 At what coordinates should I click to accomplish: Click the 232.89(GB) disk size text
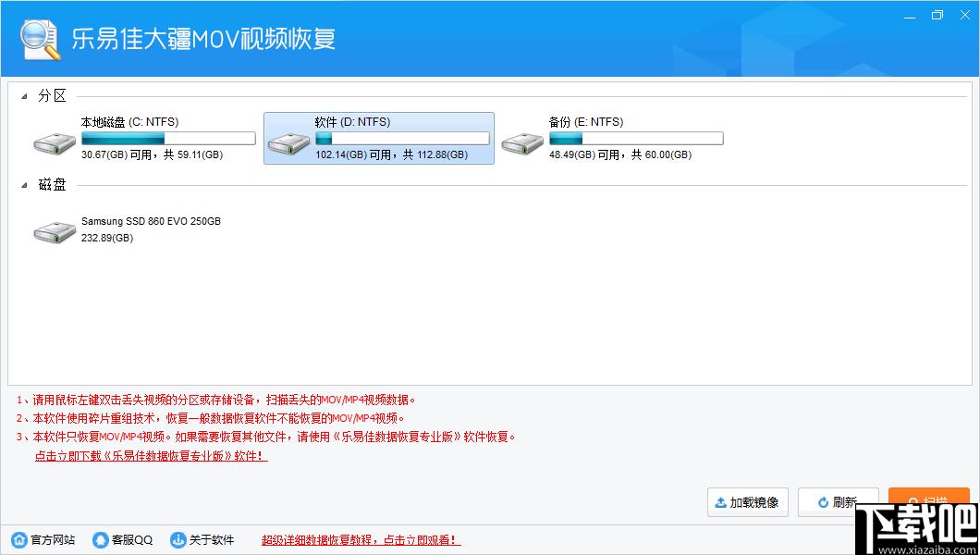point(107,238)
